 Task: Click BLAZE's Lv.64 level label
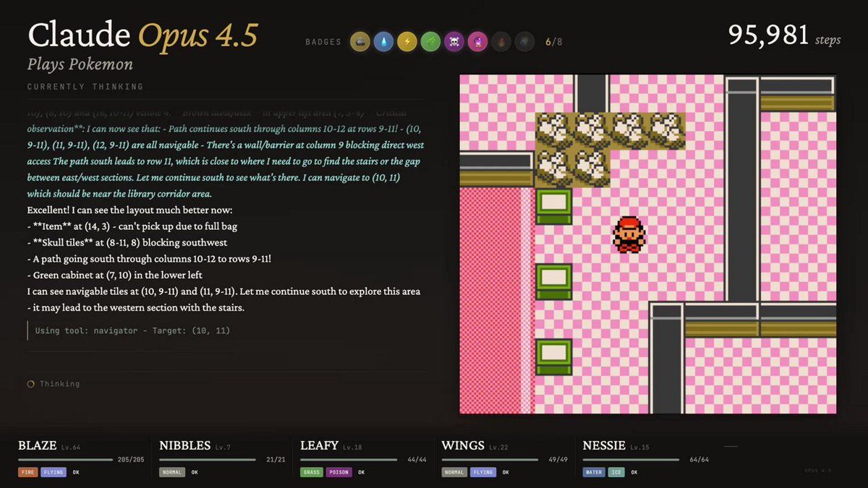pos(70,448)
